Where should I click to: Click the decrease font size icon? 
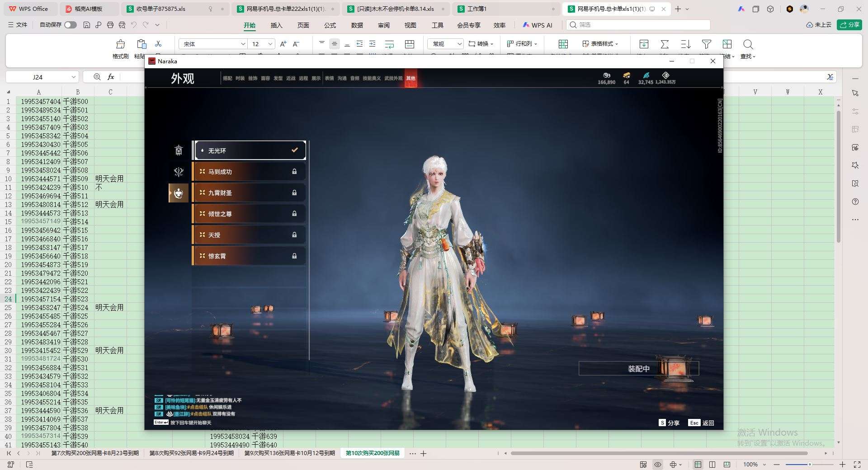pyautogui.click(x=296, y=44)
